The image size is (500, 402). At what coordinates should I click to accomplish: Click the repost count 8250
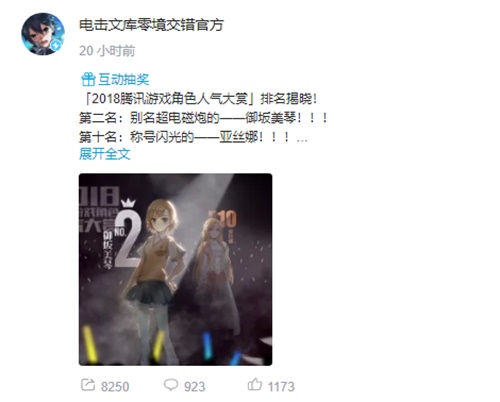click(x=115, y=387)
